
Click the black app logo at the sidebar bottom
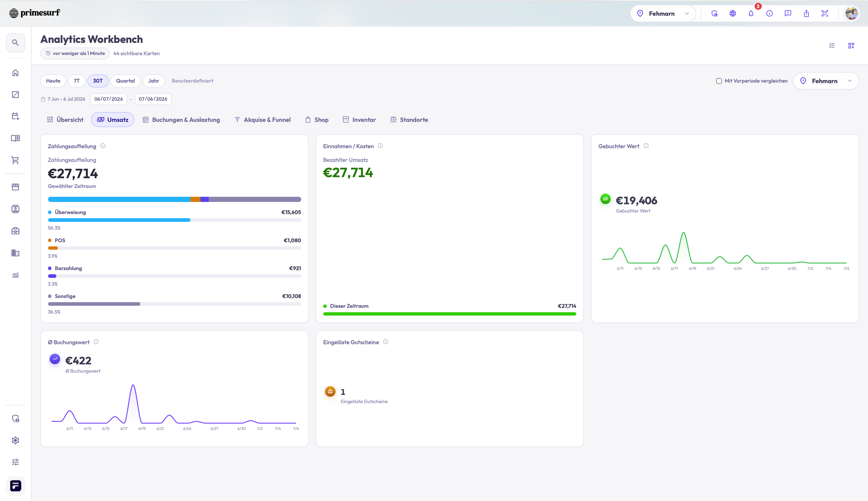[16, 486]
